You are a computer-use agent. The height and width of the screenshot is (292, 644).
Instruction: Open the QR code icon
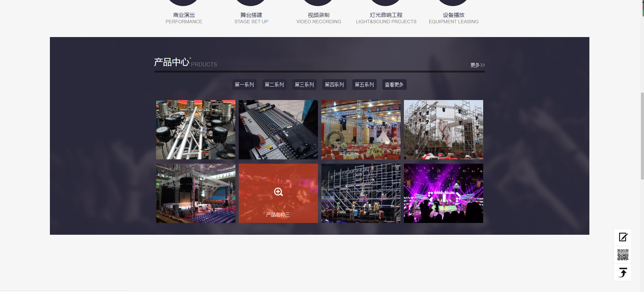[x=622, y=255]
